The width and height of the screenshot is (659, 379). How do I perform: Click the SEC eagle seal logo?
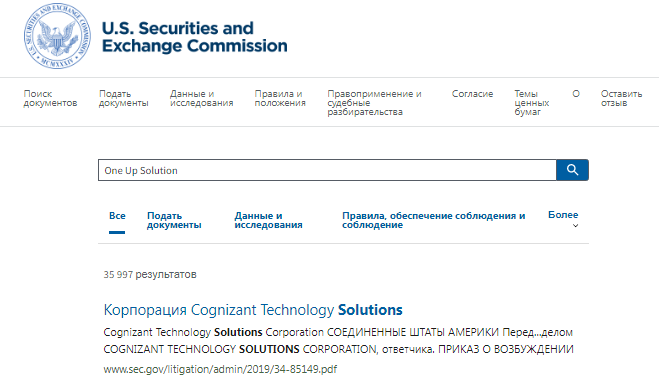pyautogui.click(x=57, y=36)
